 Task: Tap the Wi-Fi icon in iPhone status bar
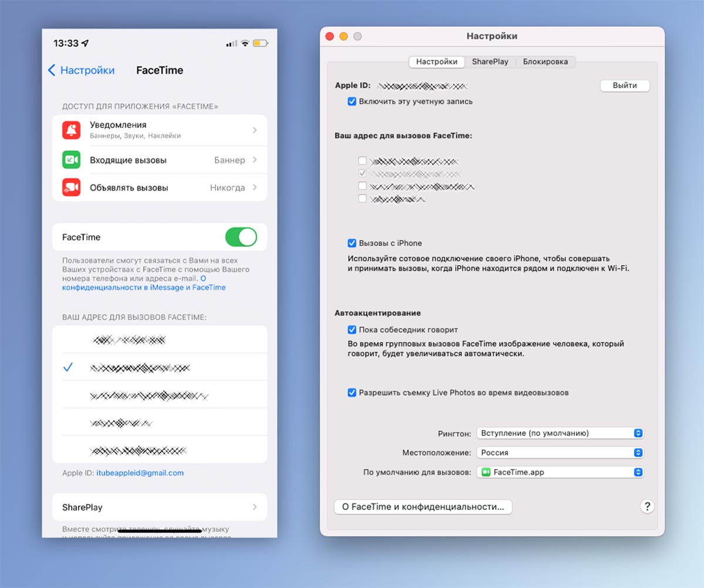tap(245, 43)
